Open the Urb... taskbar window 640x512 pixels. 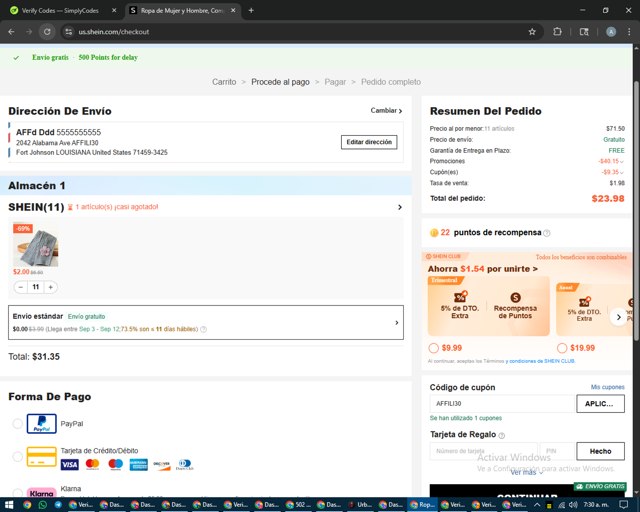[359, 505]
